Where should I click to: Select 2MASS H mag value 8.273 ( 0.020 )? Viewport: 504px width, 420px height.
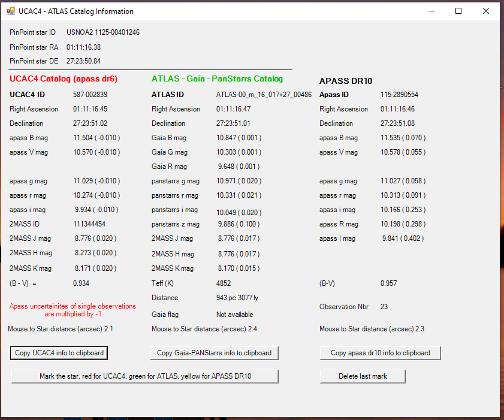click(95, 253)
